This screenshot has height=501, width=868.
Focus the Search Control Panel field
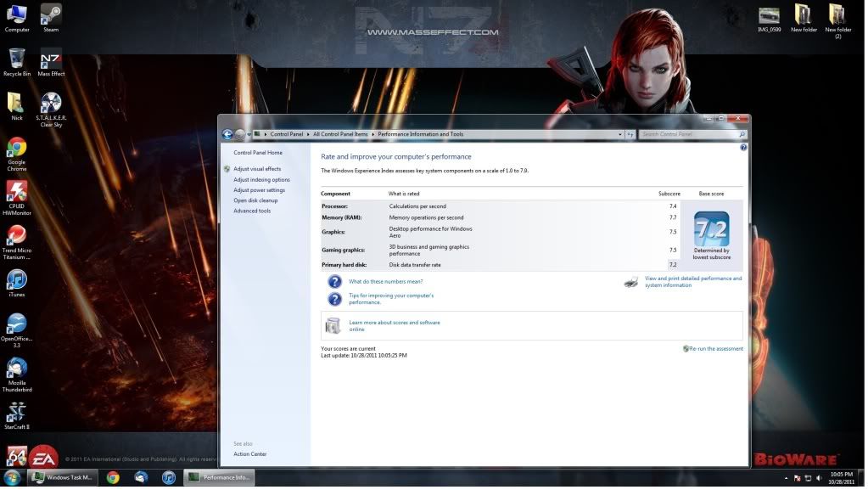coord(692,134)
